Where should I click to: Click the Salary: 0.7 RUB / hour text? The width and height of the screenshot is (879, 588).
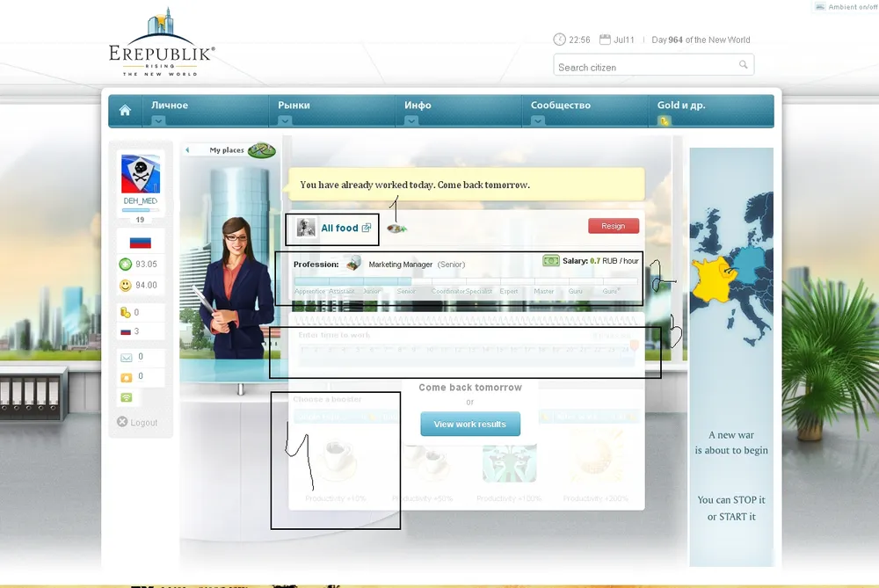coord(600,261)
